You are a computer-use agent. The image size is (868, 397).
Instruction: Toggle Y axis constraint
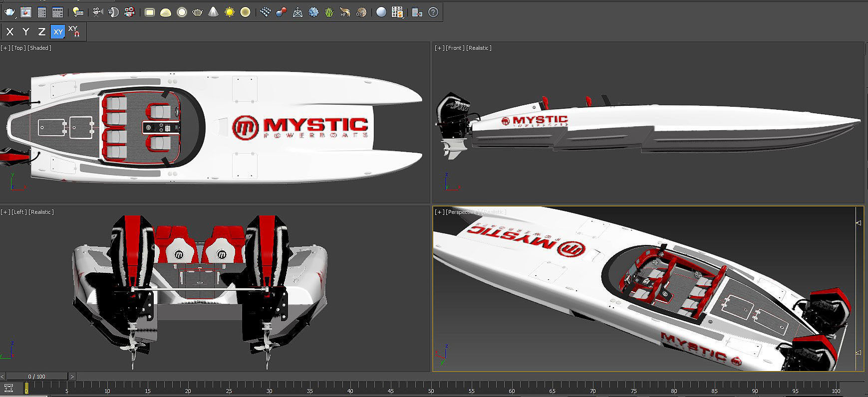pos(26,32)
